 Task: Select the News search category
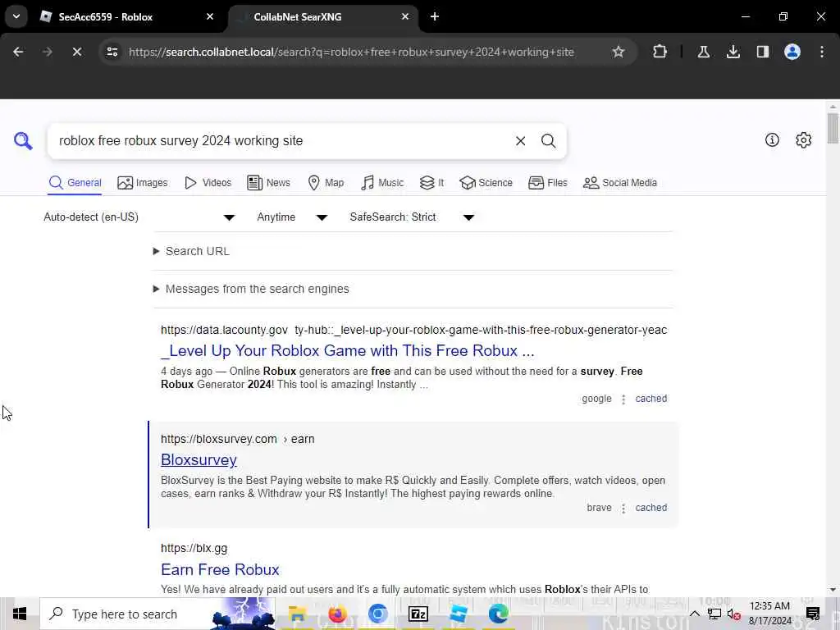click(x=268, y=183)
